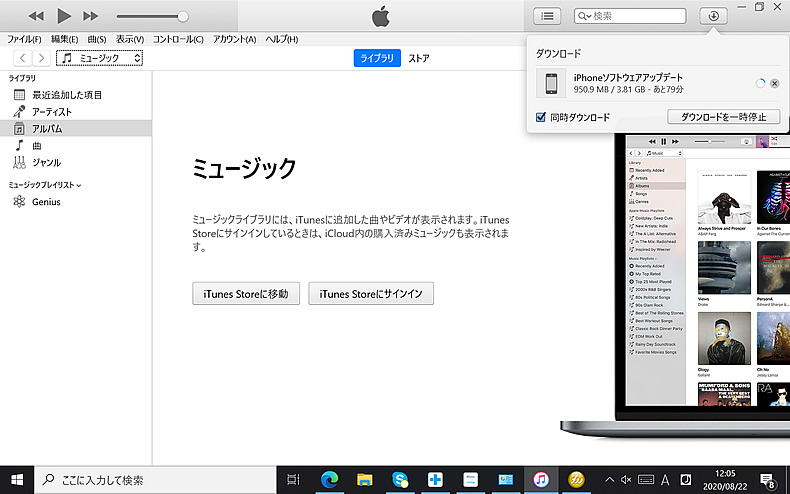Open Task View from the taskbar

coord(293,479)
